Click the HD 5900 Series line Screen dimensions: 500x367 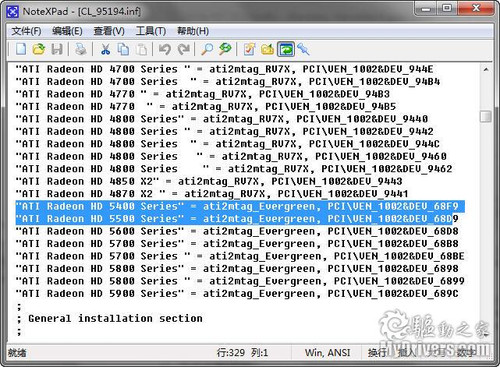point(237,294)
